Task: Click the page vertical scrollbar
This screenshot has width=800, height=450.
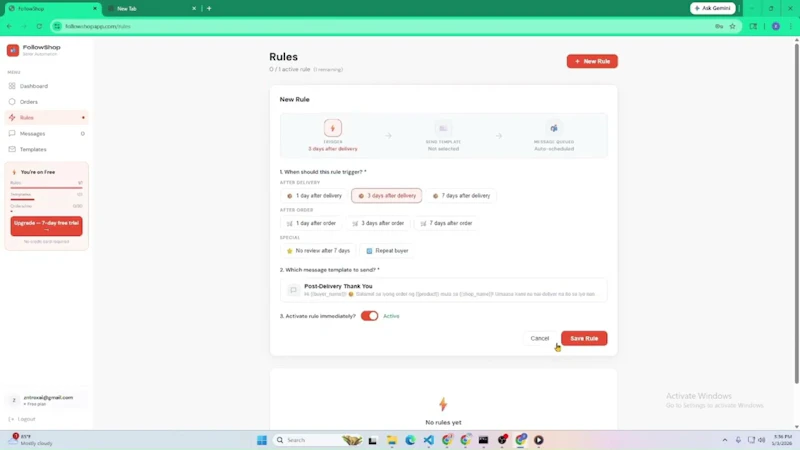Action: tap(796, 213)
